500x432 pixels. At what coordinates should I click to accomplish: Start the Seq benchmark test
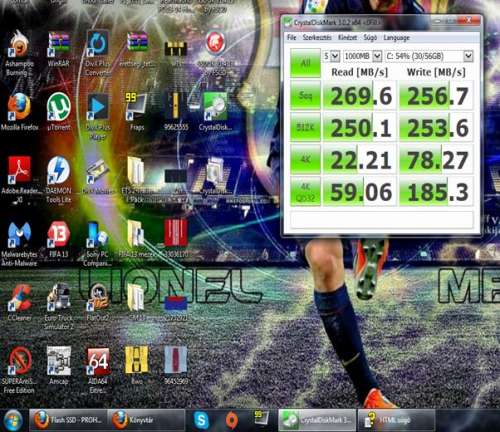point(305,95)
